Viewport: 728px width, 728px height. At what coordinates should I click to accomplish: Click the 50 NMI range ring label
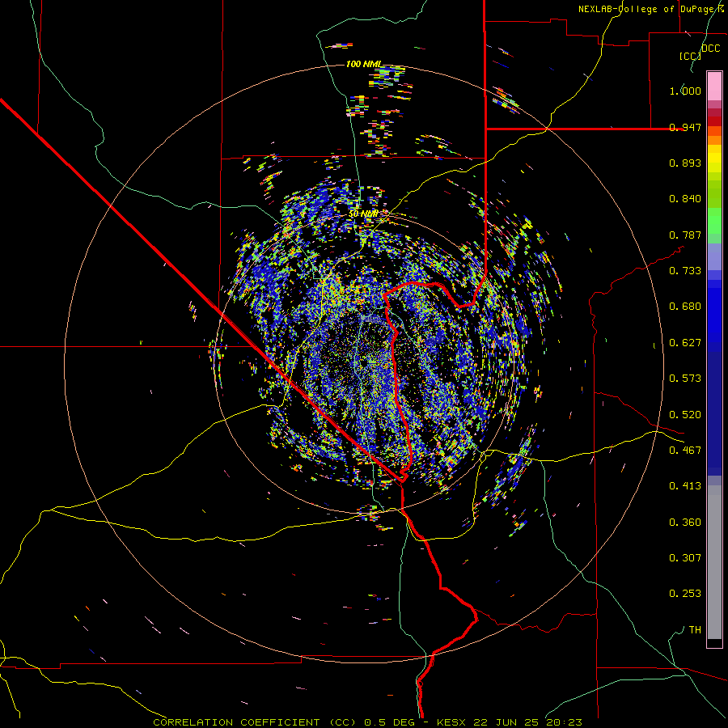[x=363, y=214]
